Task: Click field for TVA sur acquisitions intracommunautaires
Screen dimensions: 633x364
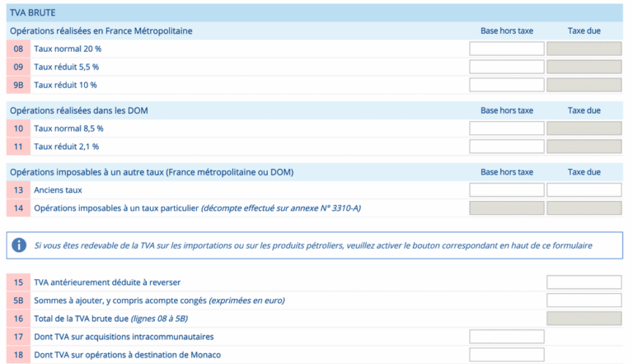Action: click(x=506, y=337)
